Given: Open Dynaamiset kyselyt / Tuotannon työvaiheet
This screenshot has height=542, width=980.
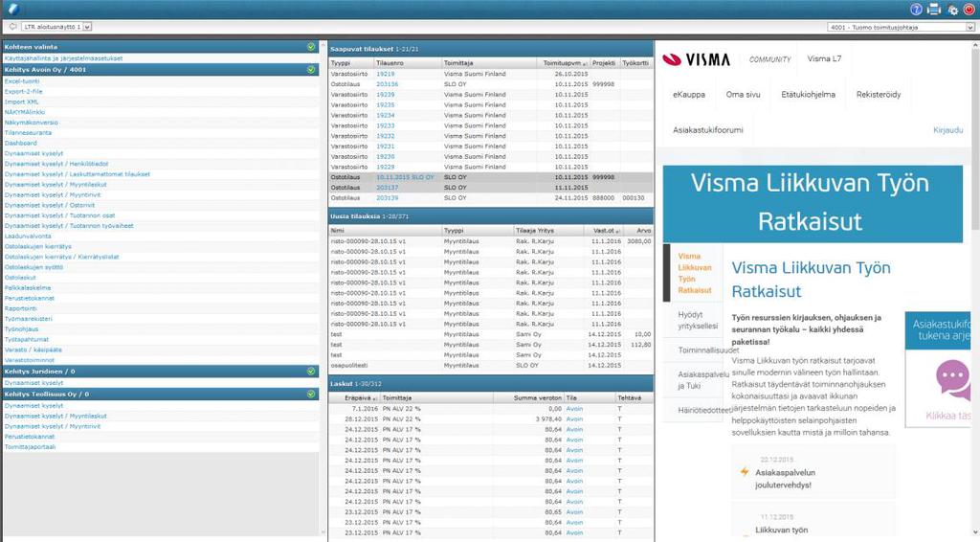Looking at the screenshot, I should point(69,226).
